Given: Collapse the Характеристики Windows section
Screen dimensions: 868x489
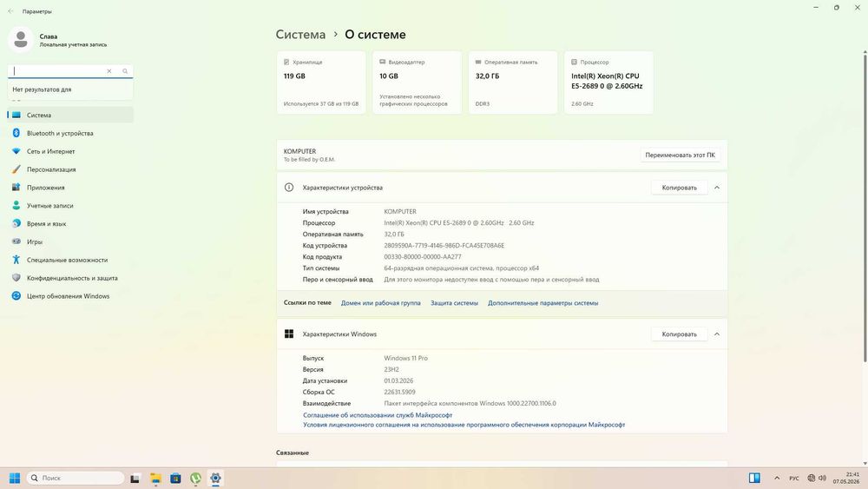Looking at the screenshot, I should click(x=717, y=334).
